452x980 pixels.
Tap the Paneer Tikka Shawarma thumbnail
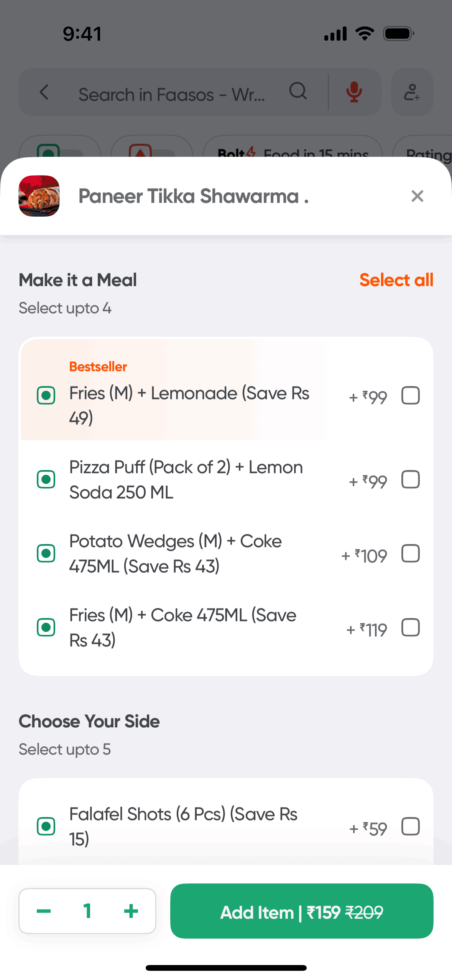click(x=39, y=196)
